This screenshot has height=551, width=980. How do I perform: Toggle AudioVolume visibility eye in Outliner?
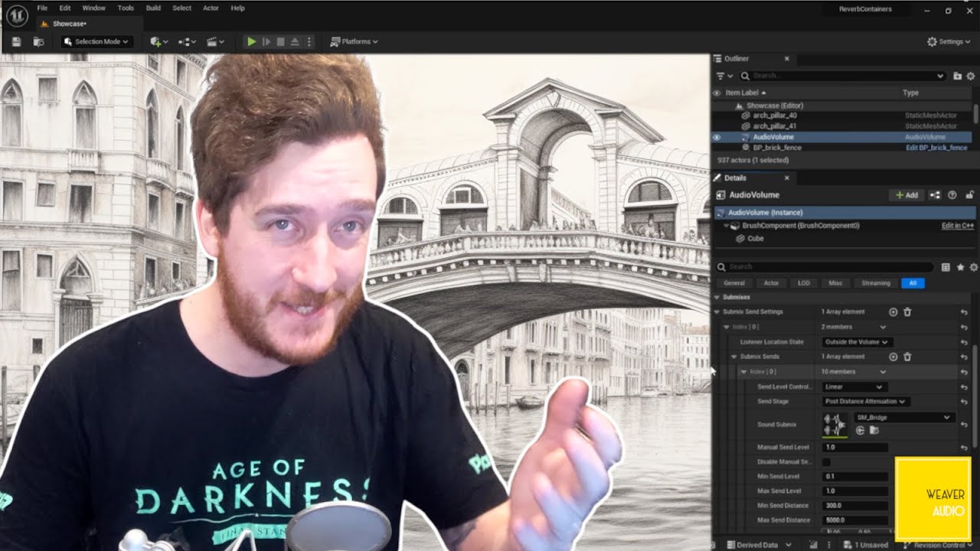[717, 137]
